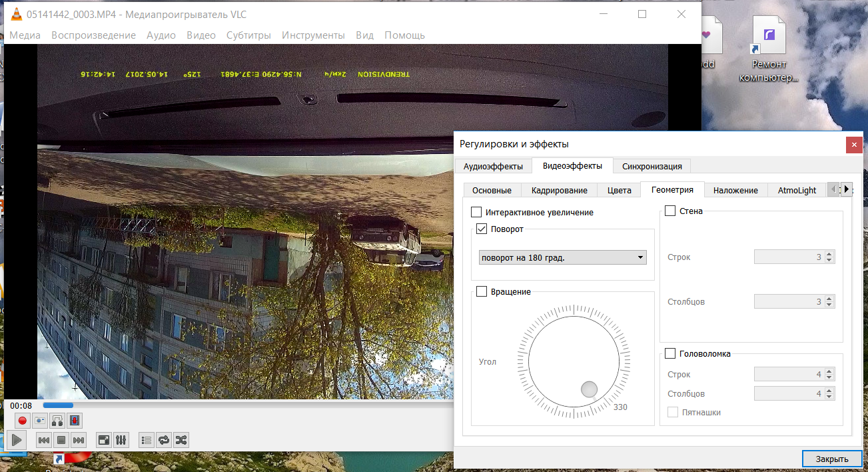Switch to the Кадрирование tab
This screenshot has width=868, height=472.
(559, 190)
